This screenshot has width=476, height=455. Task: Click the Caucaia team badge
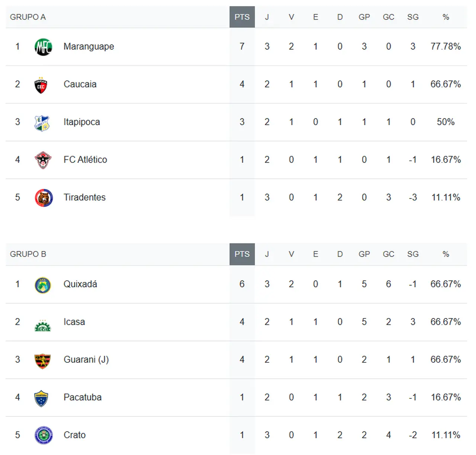[41, 85]
